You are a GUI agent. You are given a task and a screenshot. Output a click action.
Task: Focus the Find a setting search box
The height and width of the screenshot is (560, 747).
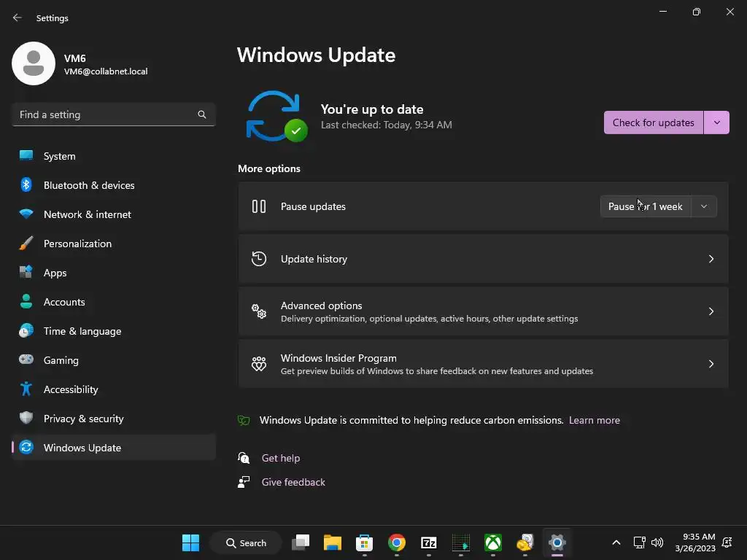[113, 114]
